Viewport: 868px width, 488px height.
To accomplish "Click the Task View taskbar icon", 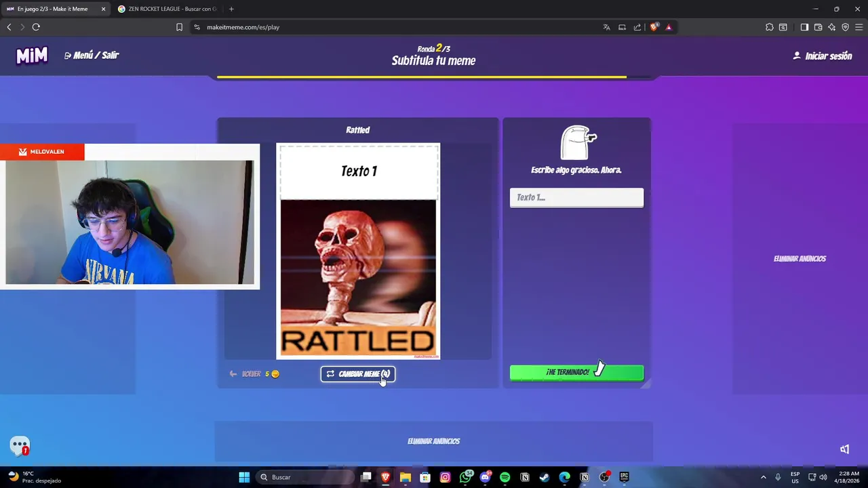I will click(x=366, y=477).
